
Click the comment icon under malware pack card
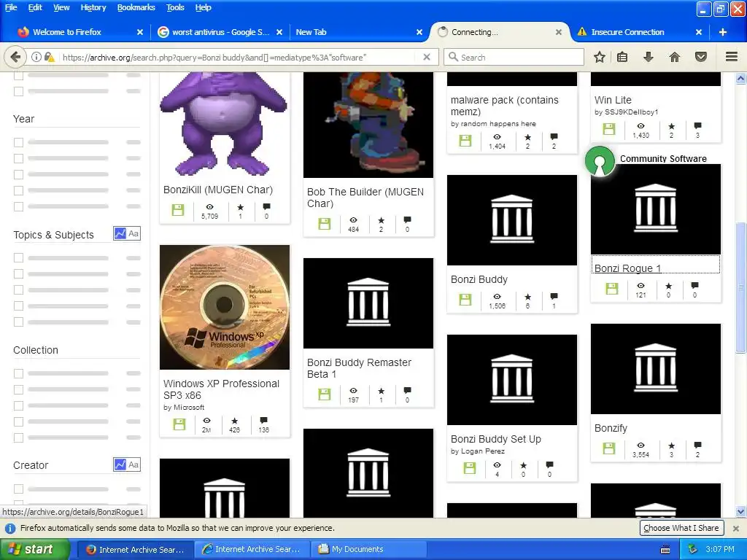tap(554, 136)
